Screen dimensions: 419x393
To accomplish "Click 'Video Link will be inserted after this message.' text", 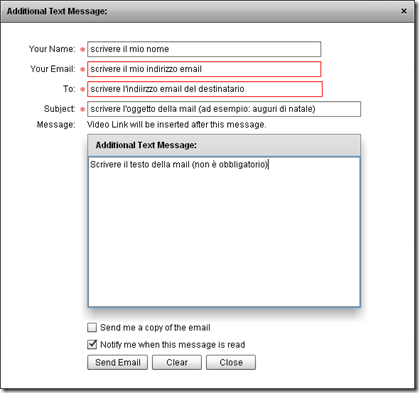I will pyautogui.click(x=177, y=125).
